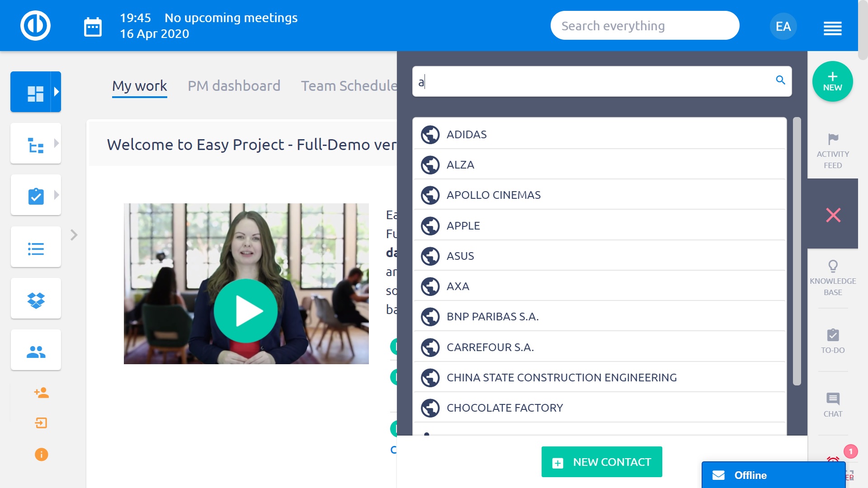Image resolution: width=868 pixels, height=488 pixels.
Task: Open the Chat sidebar panel
Action: pyautogui.click(x=833, y=405)
